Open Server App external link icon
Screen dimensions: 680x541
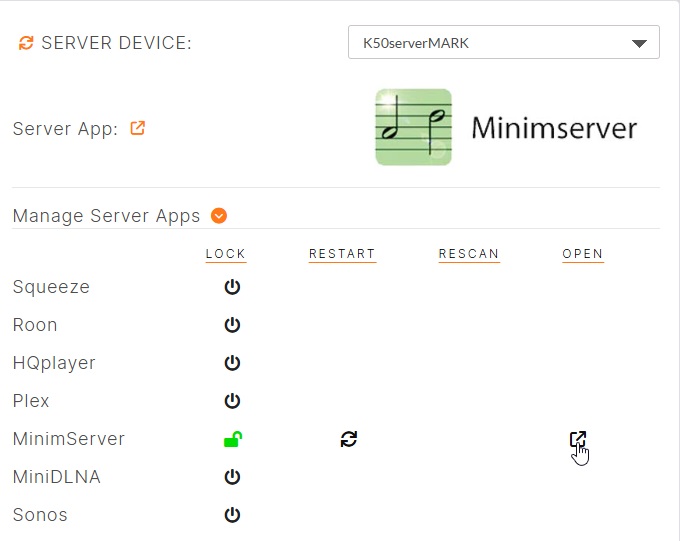click(138, 128)
